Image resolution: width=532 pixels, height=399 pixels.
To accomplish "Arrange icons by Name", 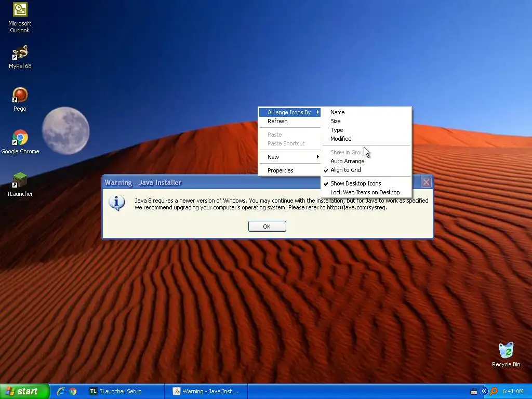I will pos(366,112).
